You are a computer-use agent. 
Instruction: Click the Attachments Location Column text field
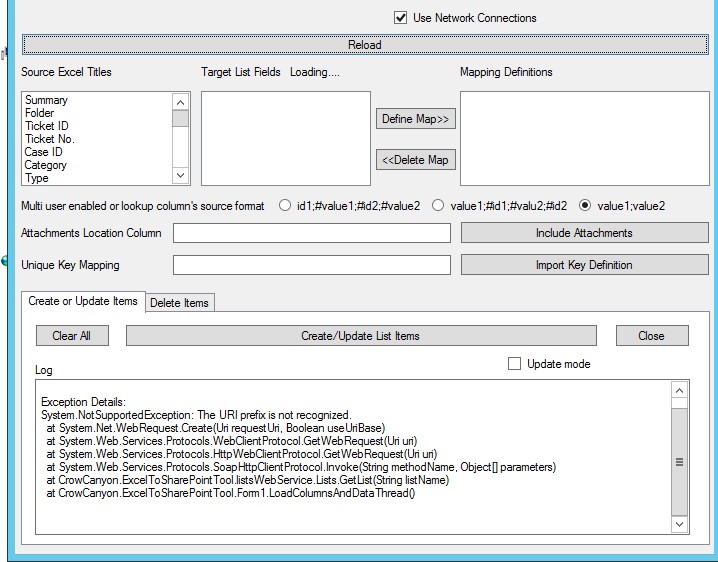coord(311,233)
